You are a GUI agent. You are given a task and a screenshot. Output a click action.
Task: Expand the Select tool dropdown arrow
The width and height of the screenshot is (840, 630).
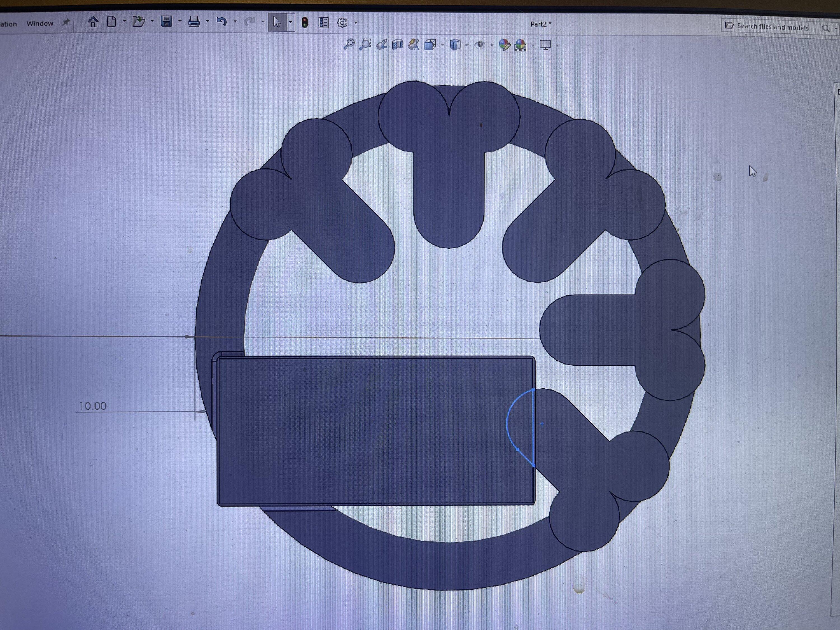point(291,22)
